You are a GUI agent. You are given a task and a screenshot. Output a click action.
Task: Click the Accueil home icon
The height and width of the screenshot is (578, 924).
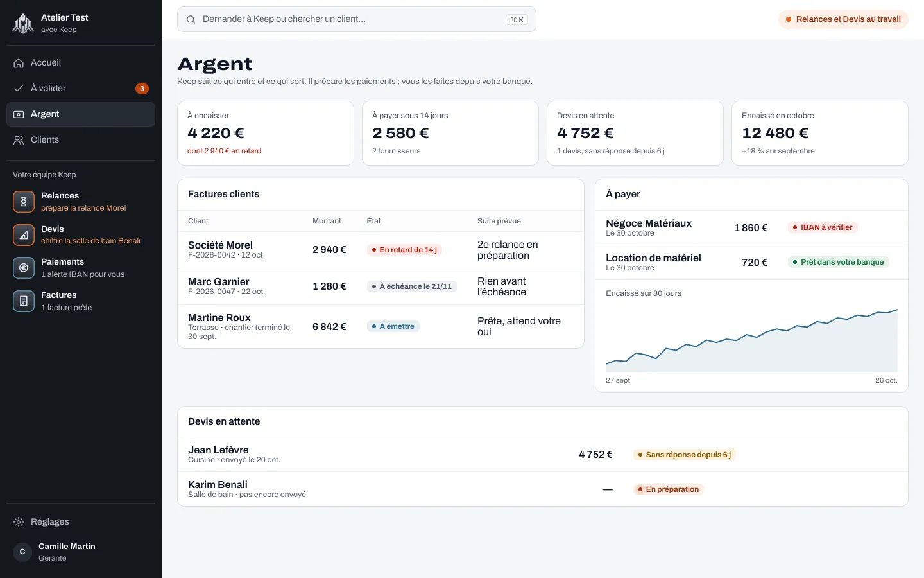click(19, 63)
